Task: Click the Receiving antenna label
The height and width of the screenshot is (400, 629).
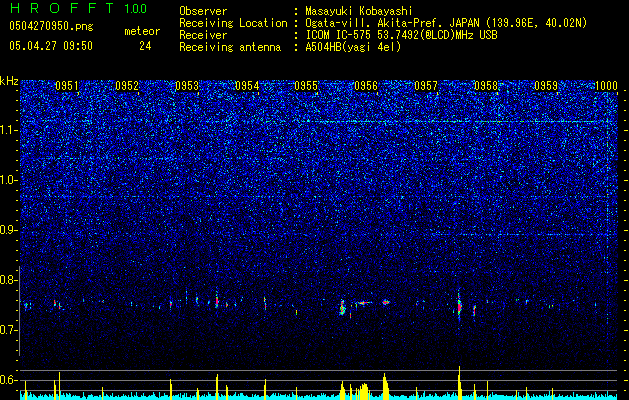Action: pos(230,47)
